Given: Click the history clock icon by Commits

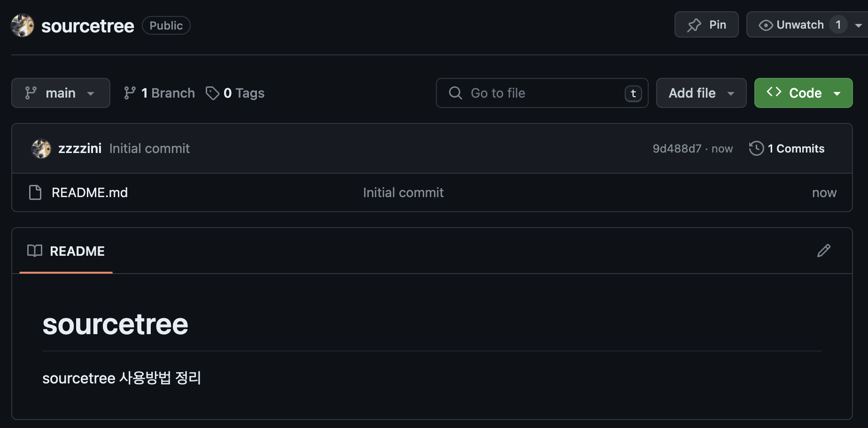Looking at the screenshot, I should 756,148.
